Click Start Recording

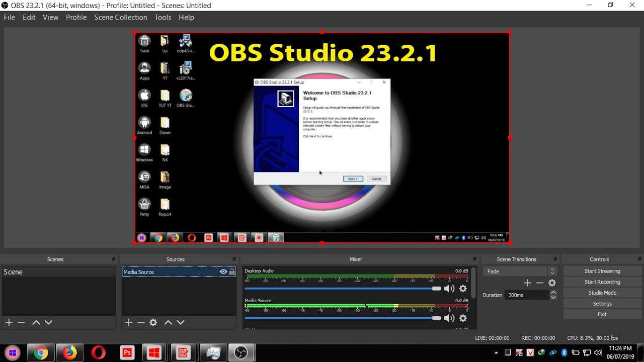point(602,282)
